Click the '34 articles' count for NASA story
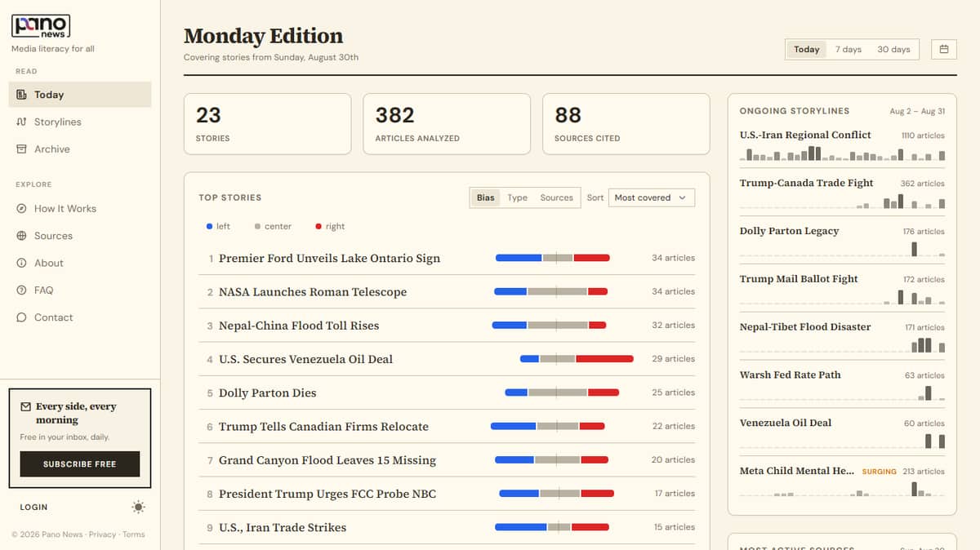This screenshot has height=550, width=980. pos(673,291)
